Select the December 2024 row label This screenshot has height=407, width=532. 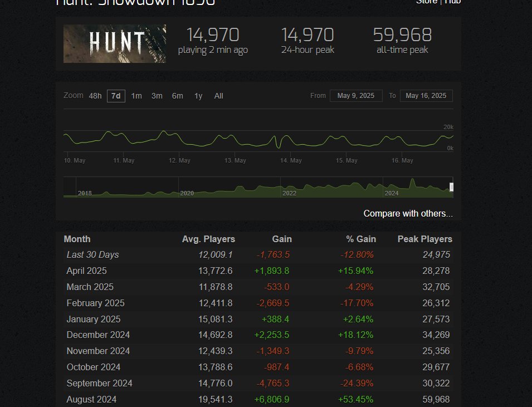[x=98, y=335]
